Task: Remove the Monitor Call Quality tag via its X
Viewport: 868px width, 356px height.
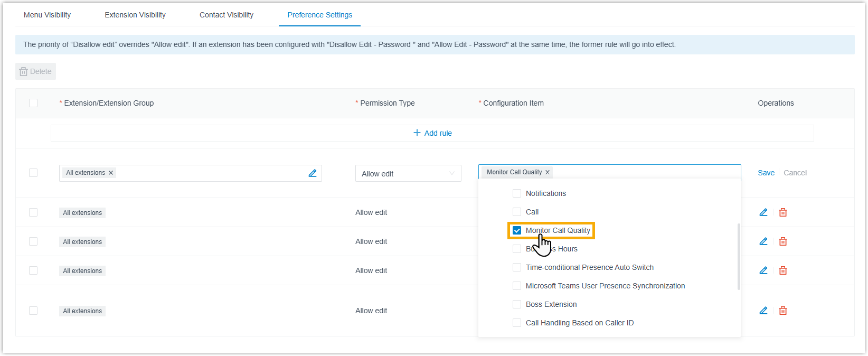Action: coord(548,172)
